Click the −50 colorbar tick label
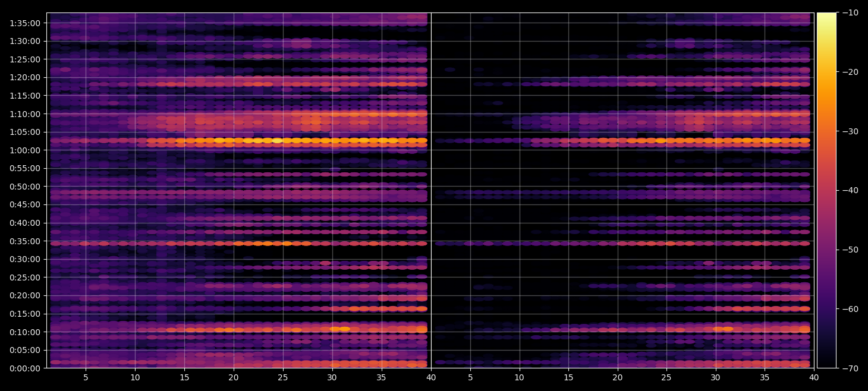 (x=850, y=250)
